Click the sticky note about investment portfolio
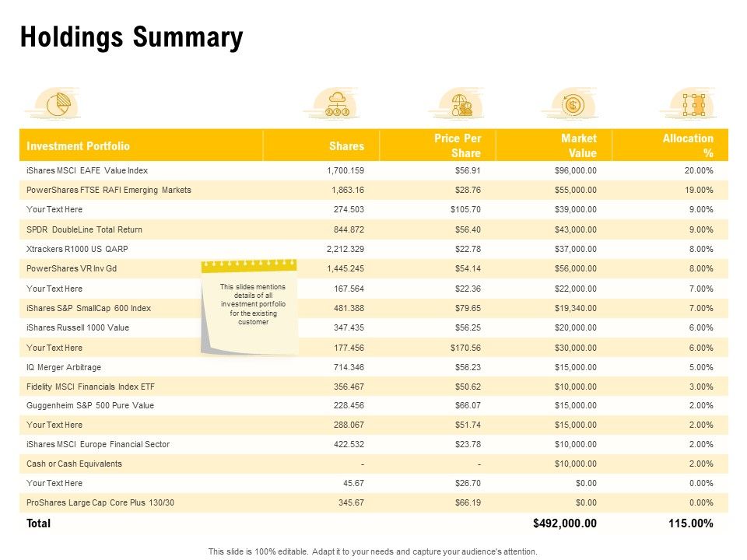 click(x=250, y=308)
